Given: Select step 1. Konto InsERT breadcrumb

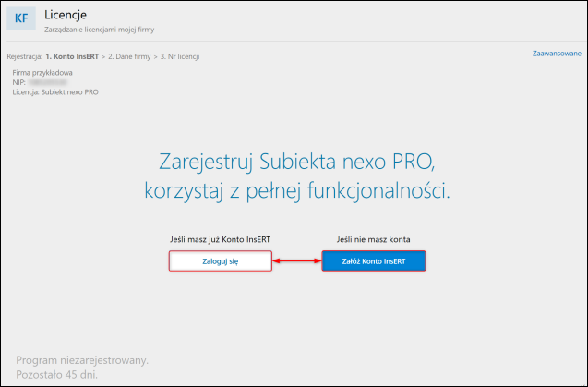Looking at the screenshot, I should (x=72, y=56).
